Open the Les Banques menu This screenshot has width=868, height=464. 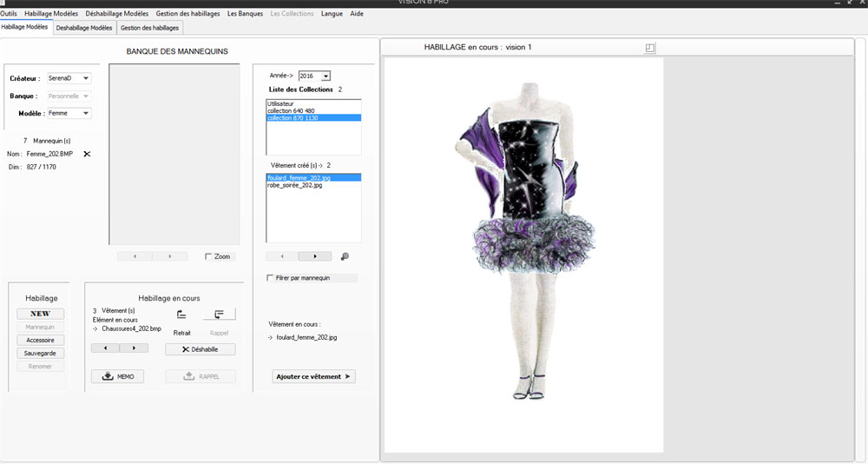[245, 14]
